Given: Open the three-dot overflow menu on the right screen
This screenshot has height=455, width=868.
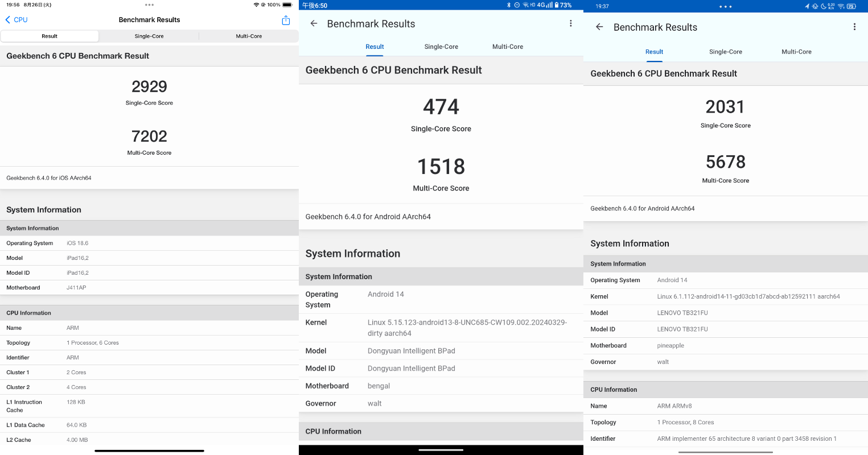Looking at the screenshot, I should coord(854,26).
